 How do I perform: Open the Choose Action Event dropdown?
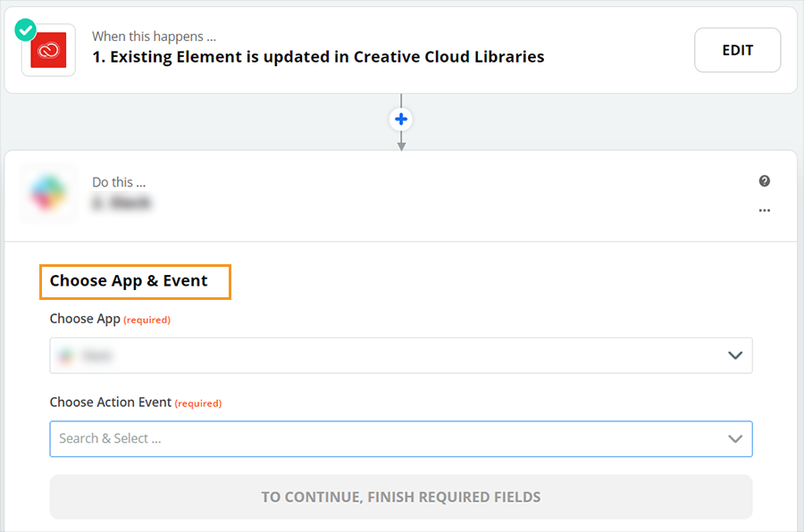click(400, 438)
